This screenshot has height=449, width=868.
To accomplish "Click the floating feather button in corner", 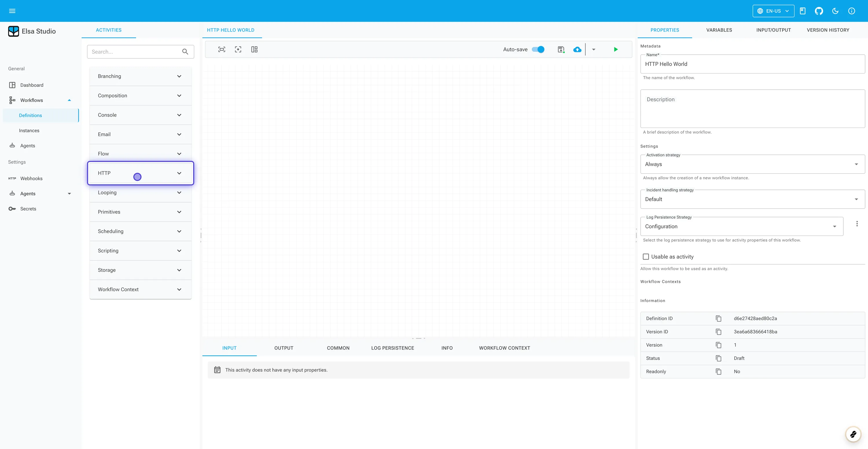I will click(x=853, y=434).
